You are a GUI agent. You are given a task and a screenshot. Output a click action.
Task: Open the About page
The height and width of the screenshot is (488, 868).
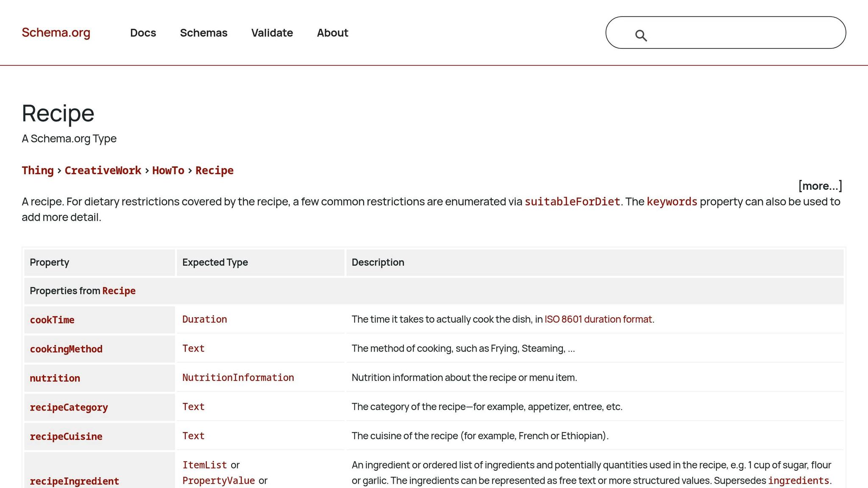click(332, 33)
